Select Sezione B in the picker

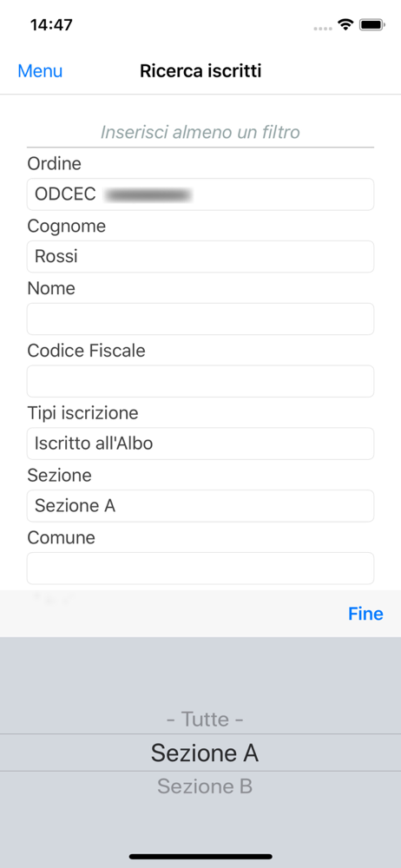point(205,786)
